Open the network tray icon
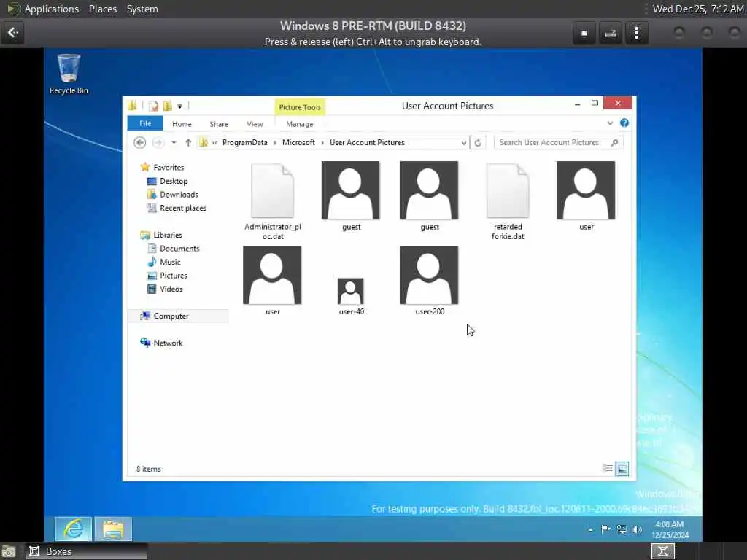 622,529
